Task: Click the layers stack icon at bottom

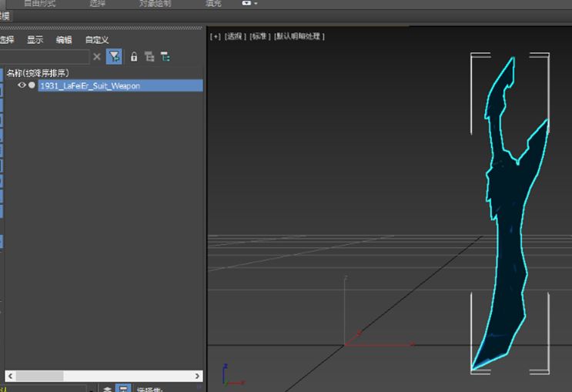Action: point(107,389)
